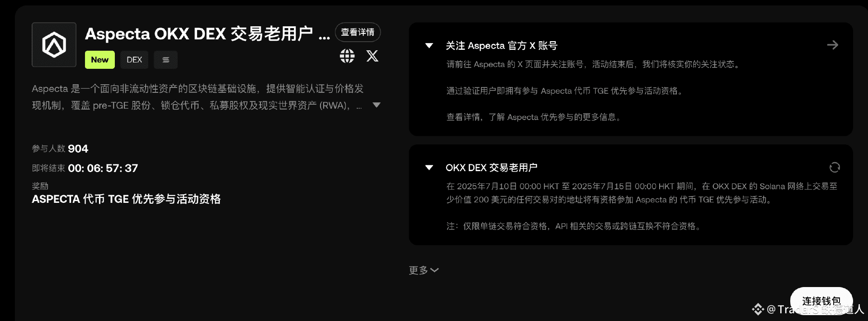Click the Aspecta logo thumbnail

tap(54, 45)
